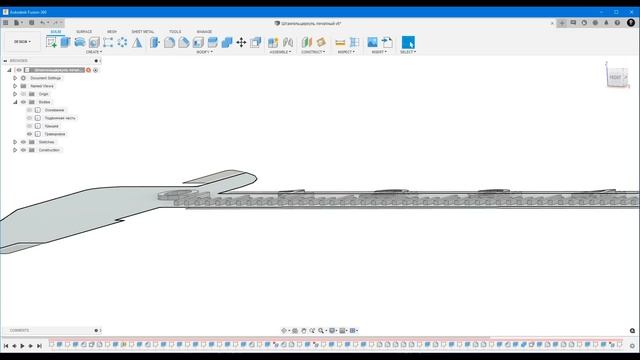Viewport: 640px width, 360px height.
Task: Click the Orbit navigation icon
Action: (284, 331)
